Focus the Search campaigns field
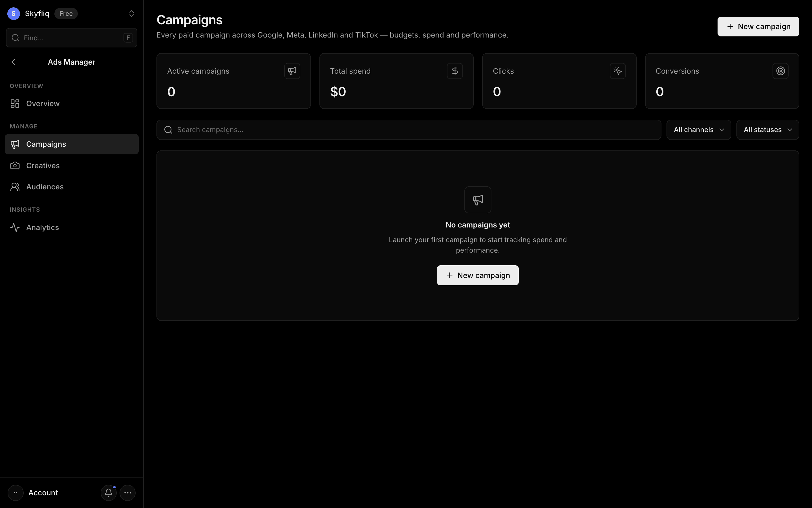Screen dimensions: 812x508 tap(409, 130)
